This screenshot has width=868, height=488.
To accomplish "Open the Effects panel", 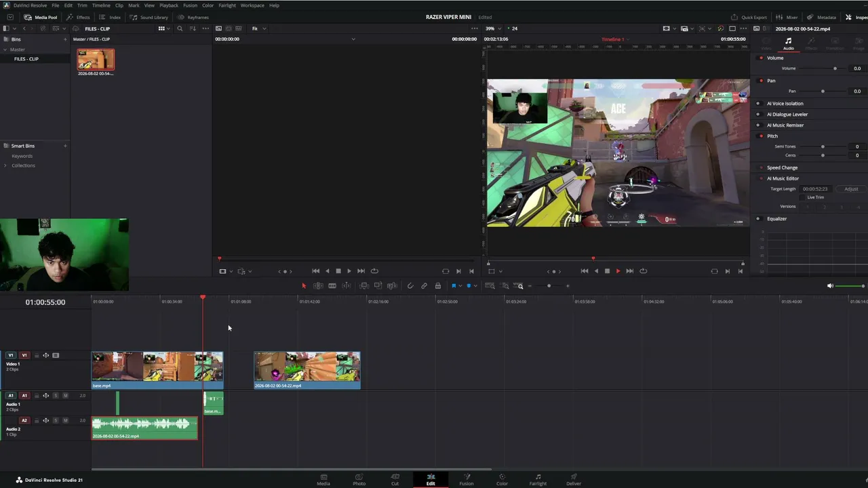I will [x=79, y=17].
